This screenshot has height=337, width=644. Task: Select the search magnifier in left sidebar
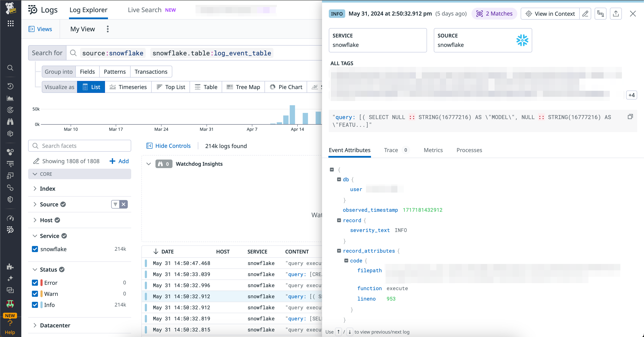point(10,68)
